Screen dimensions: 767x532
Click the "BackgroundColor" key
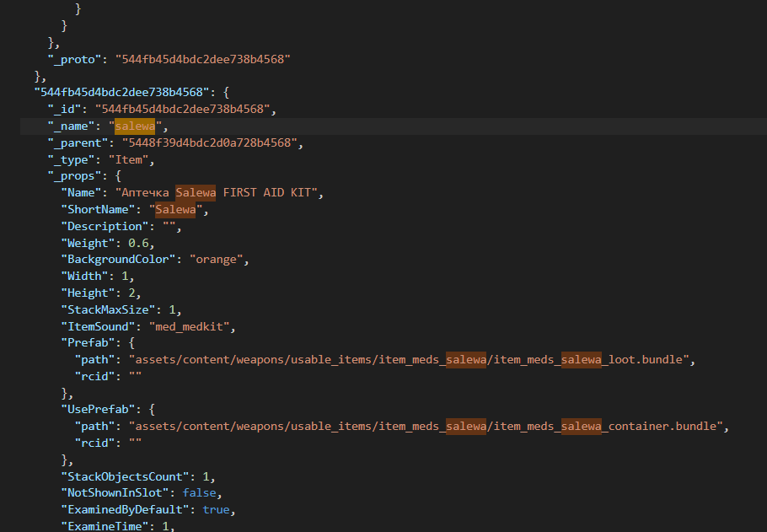click(x=118, y=259)
